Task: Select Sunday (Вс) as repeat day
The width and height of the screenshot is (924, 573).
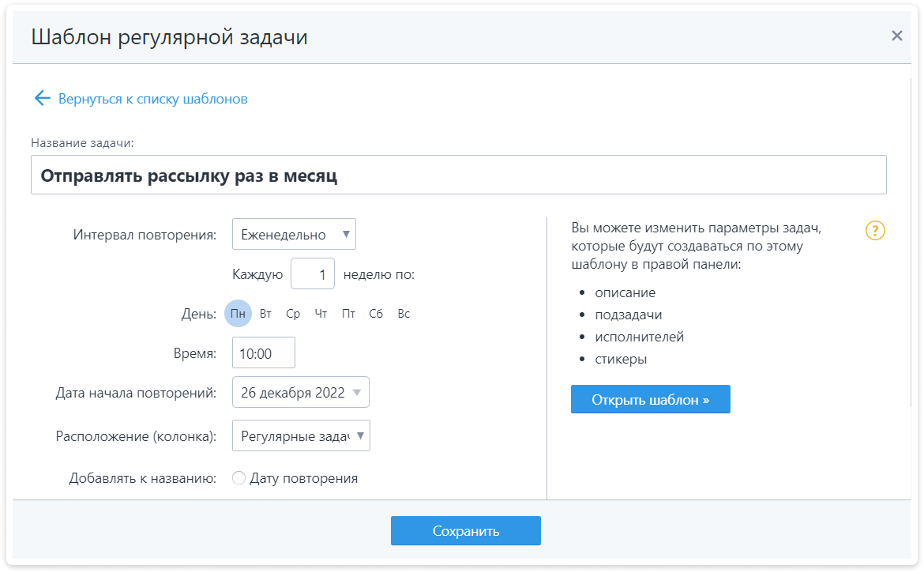Action: (x=404, y=314)
